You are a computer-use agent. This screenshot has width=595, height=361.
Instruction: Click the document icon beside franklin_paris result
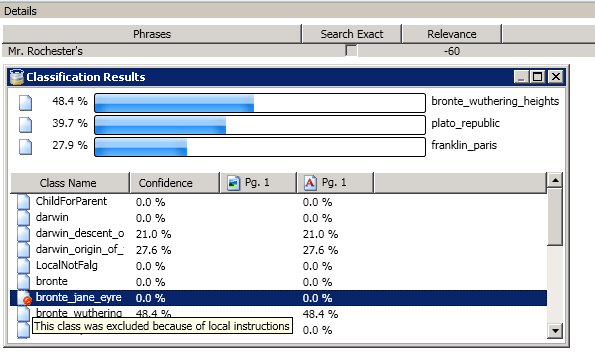click(25, 147)
